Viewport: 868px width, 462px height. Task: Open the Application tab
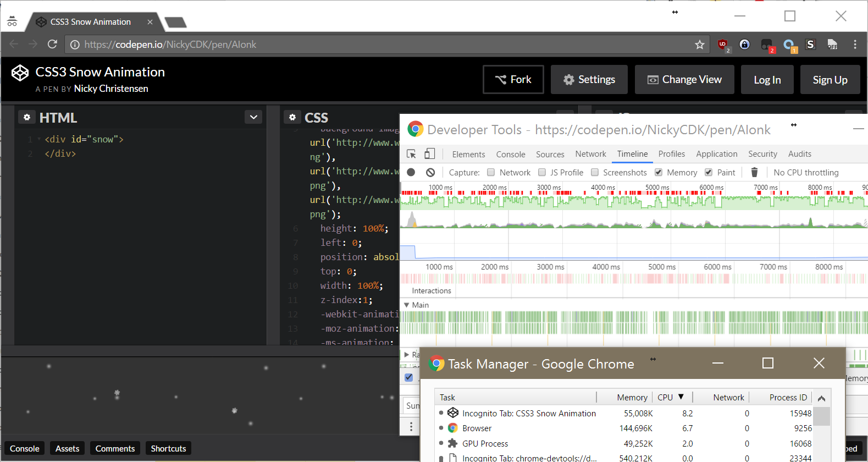click(x=717, y=154)
